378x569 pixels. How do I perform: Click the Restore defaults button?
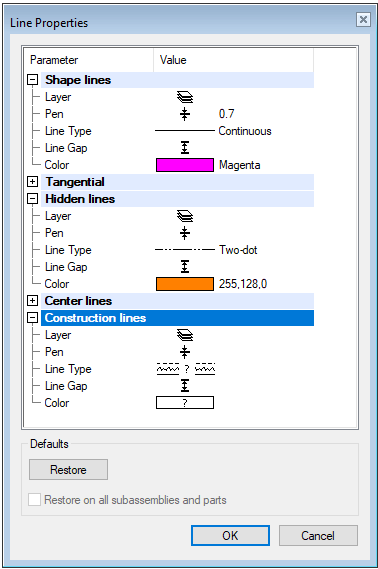coord(68,470)
